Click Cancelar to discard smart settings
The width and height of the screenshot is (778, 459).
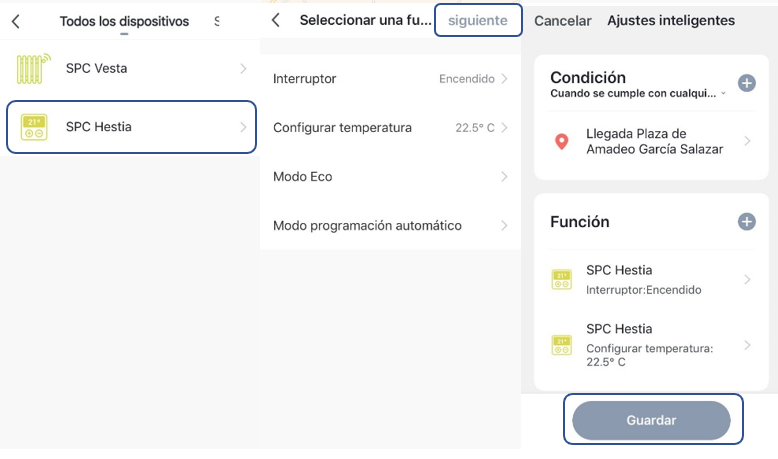pyautogui.click(x=562, y=20)
